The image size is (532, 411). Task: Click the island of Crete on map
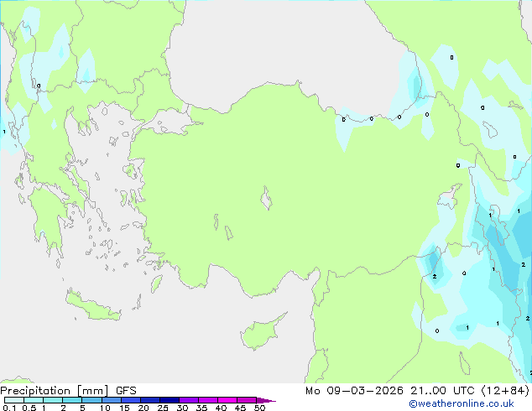92,306
